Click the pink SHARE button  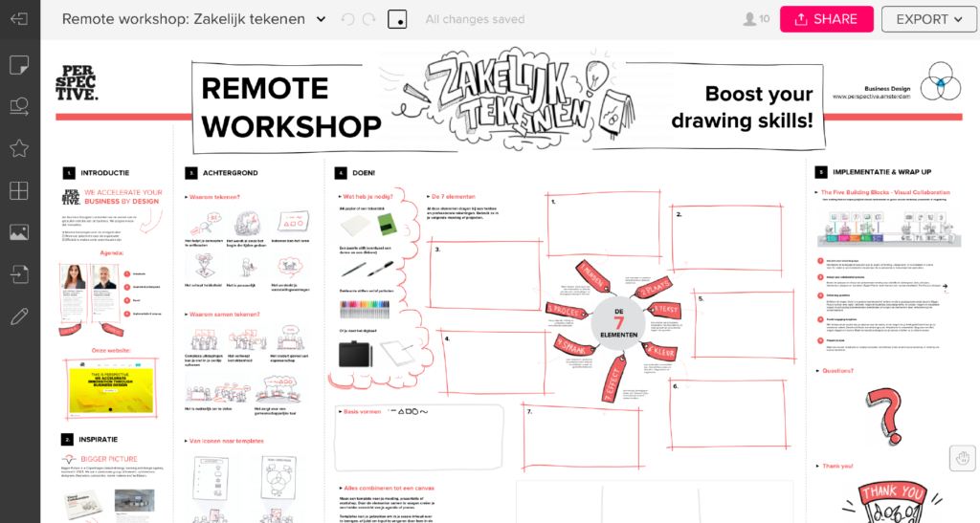click(826, 19)
